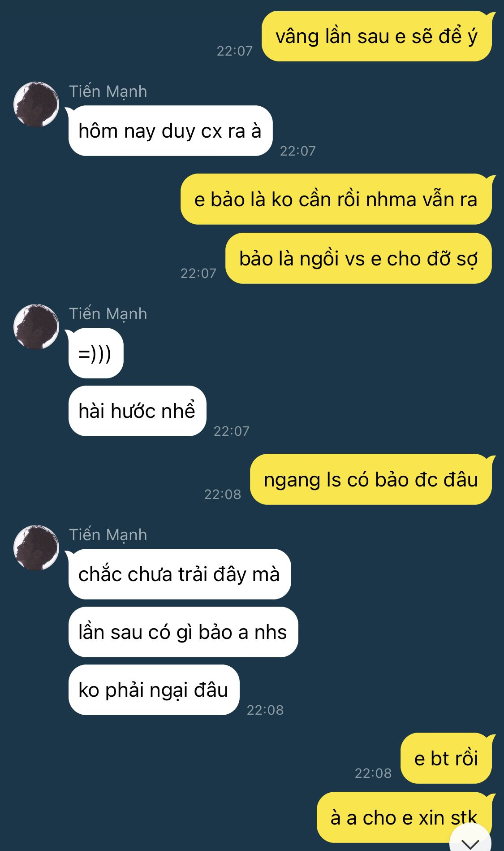This screenshot has width=504, height=851.
Task: Open Tiến Mạnh's avatar beside 'hôm nay duy cx ra à'
Action: pos(36,104)
